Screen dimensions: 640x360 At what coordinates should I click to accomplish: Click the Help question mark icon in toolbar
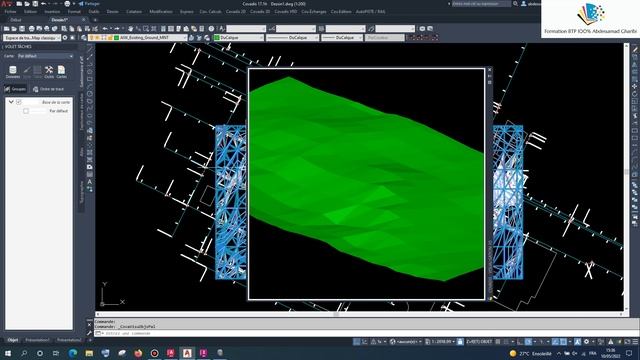(x=211, y=29)
